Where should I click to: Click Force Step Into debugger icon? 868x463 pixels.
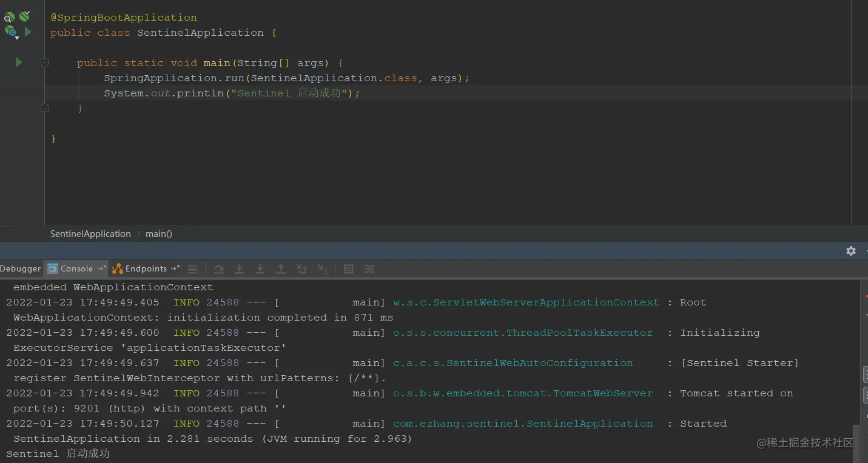coord(260,270)
